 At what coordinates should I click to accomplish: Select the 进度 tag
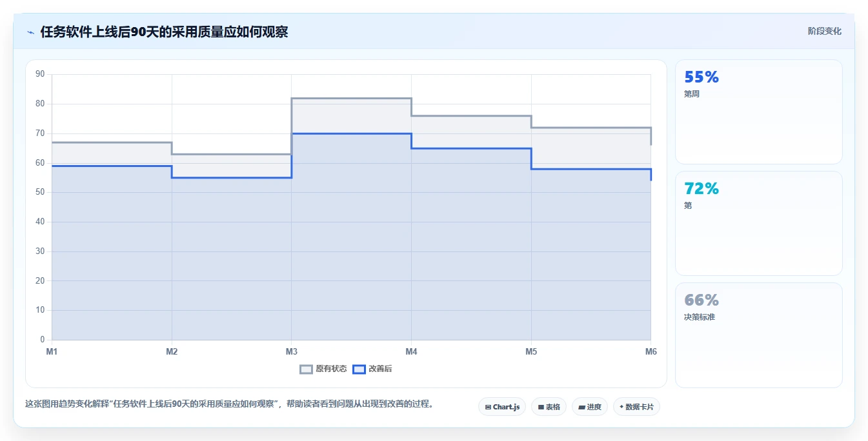590,407
